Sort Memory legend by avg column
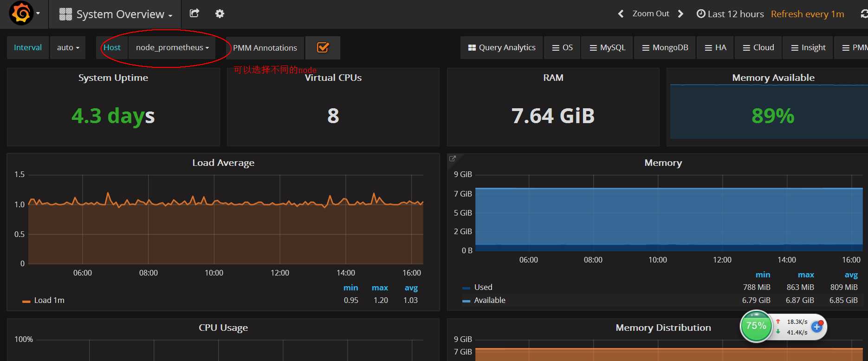This screenshot has height=361, width=868. pos(851,275)
